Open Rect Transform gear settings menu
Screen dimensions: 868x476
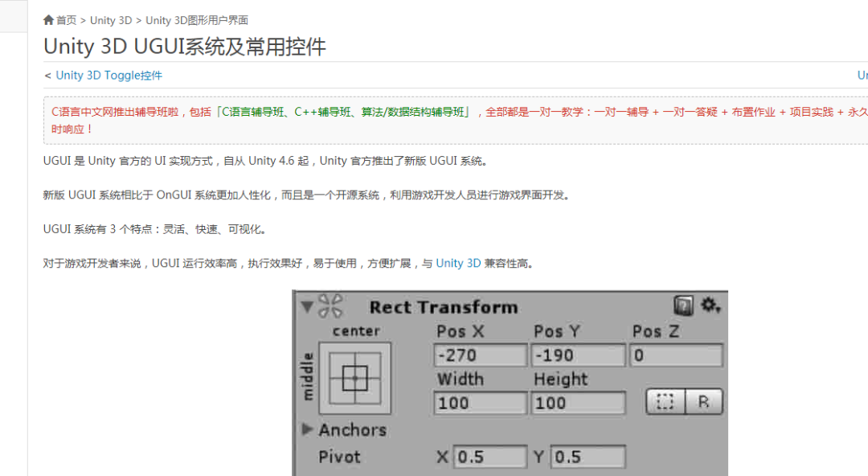(710, 305)
